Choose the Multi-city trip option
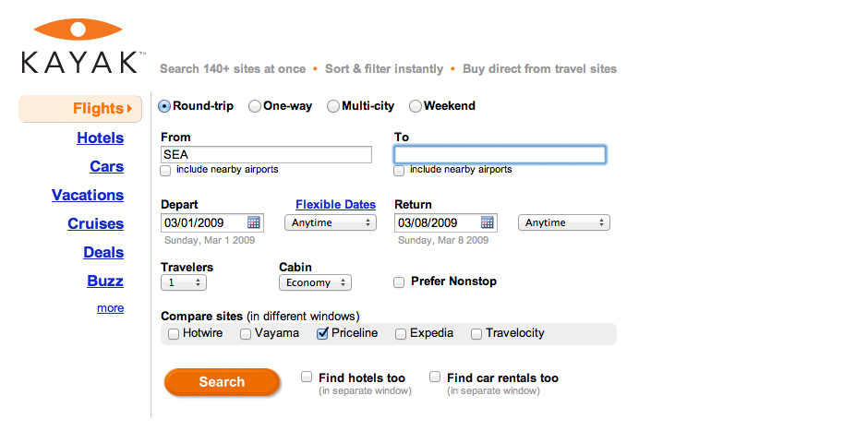Screen dimensions: 868x443 point(333,106)
